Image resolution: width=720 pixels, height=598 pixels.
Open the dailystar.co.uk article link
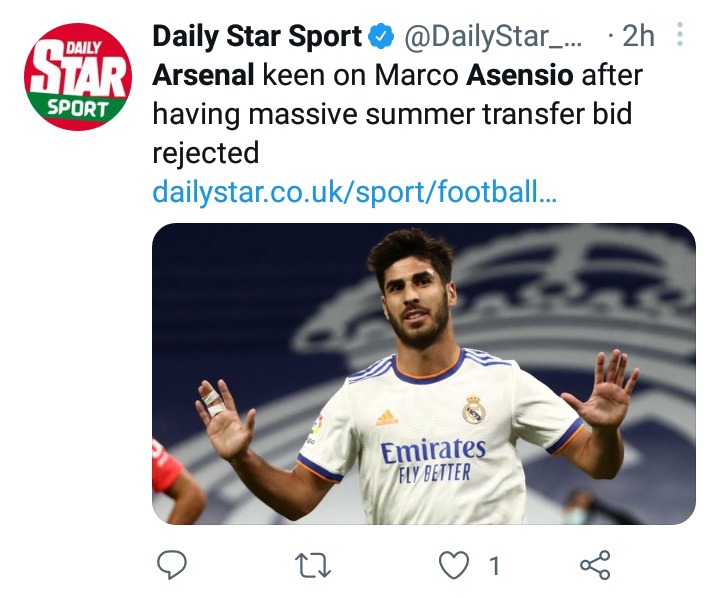[354, 192]
